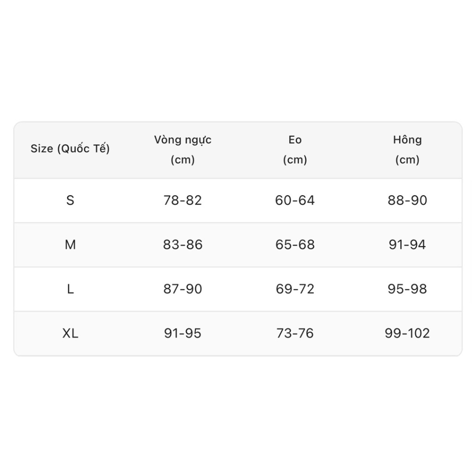Select the Hông (cm) column header

point(407,150)
